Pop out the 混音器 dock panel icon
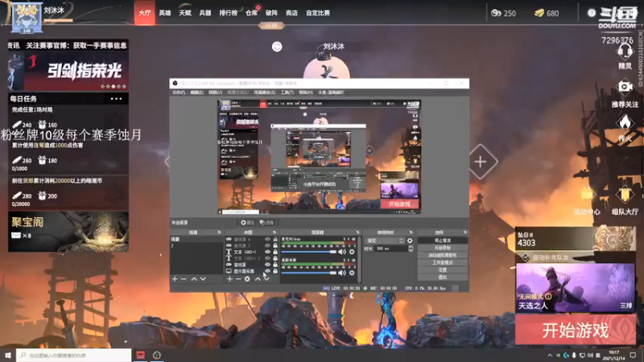This screenshot has height=362, width=644. 357,232
